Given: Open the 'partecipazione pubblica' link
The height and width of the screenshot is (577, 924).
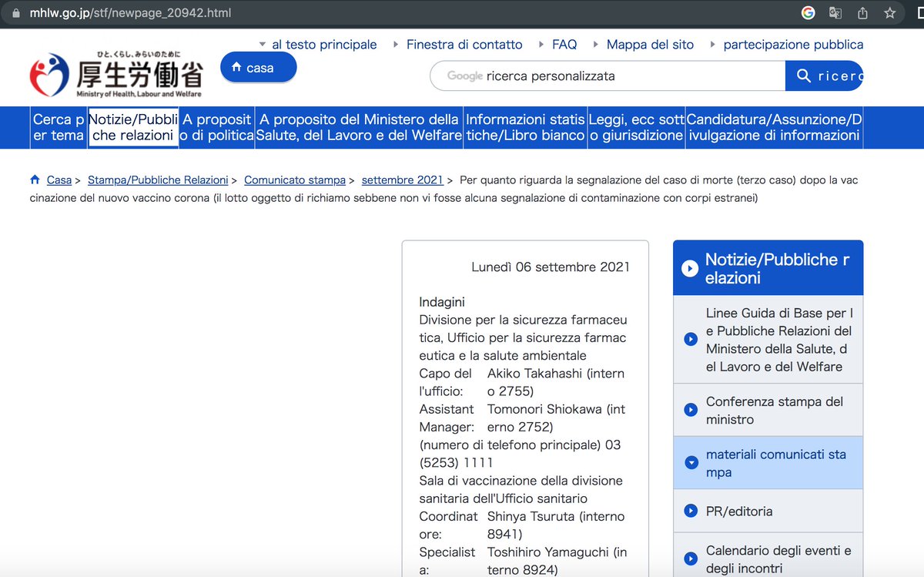Looking at the screenshot, I should pos(793,45).
